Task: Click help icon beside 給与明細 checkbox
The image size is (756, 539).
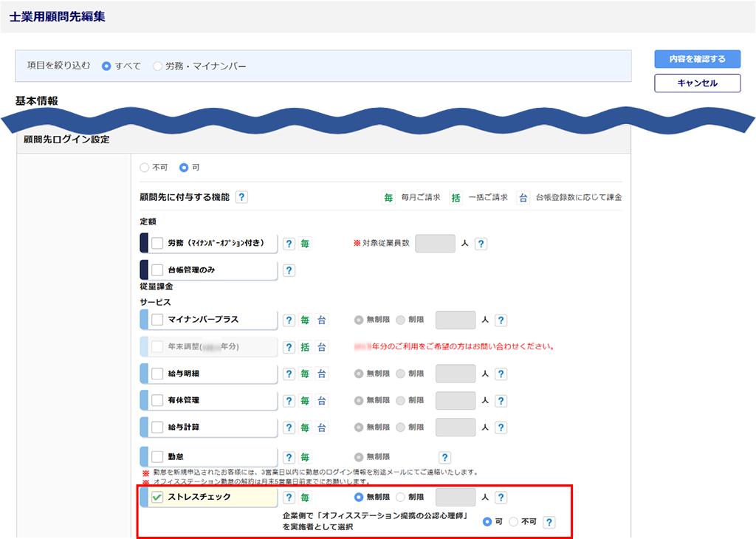Action: click(289, 374)
